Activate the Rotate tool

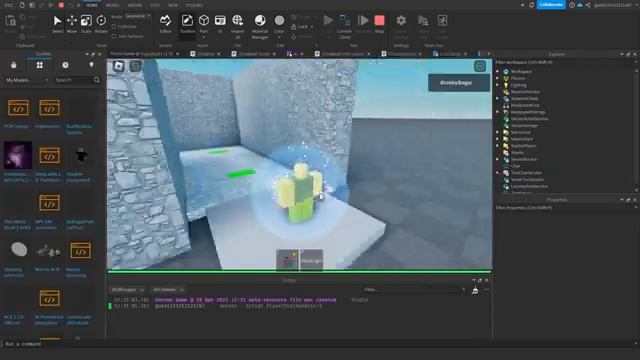101,24
